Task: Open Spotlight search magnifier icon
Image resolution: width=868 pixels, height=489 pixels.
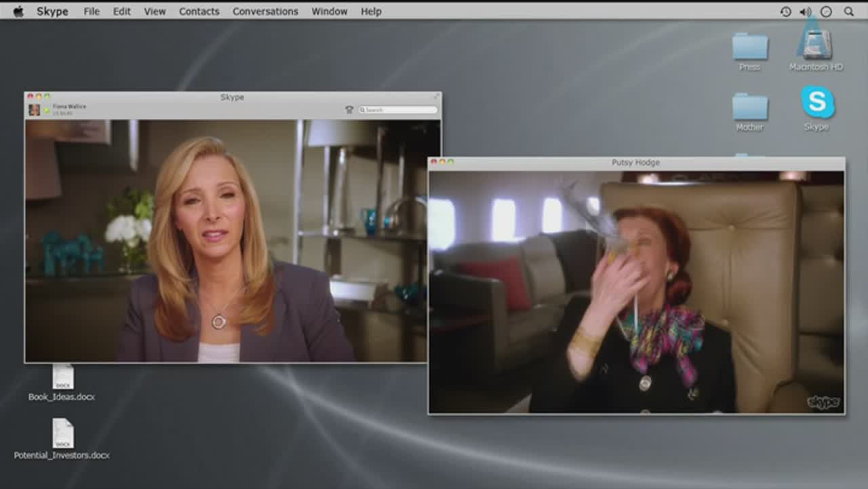Action: pos(848,12)
